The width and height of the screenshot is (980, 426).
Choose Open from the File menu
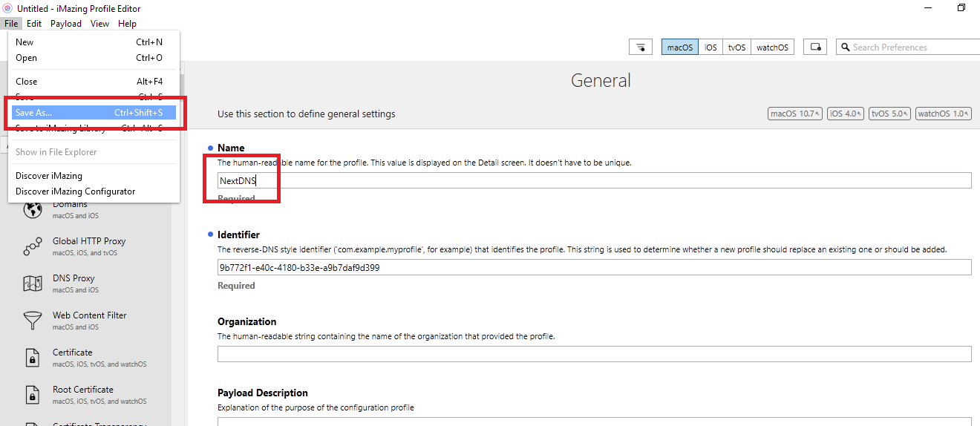coord(94,58)
